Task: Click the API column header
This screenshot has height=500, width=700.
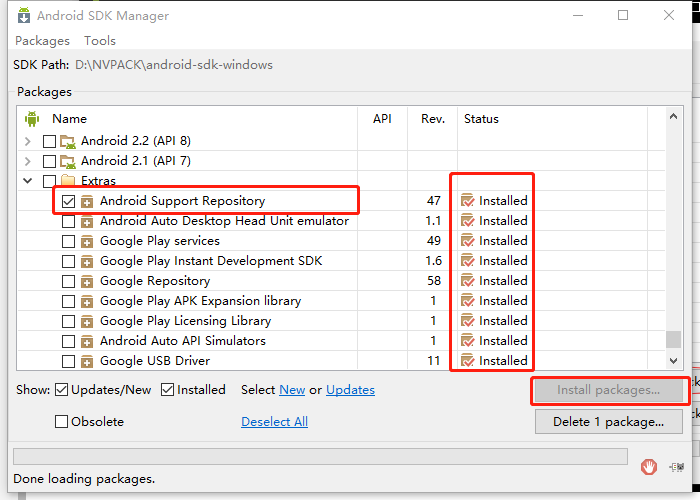Action: pos(383,119)
